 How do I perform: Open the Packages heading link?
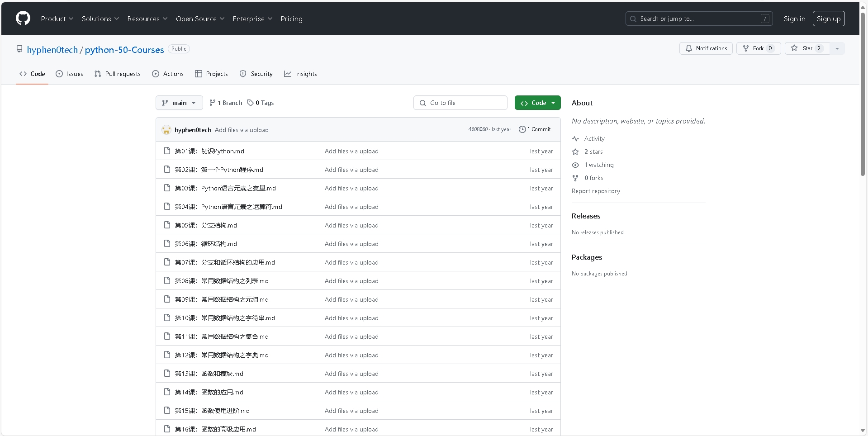pyautogui.click(x=587, y=257)
